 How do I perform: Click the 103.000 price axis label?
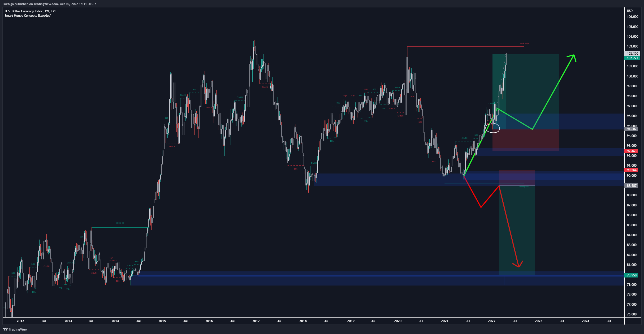[632, 46]
